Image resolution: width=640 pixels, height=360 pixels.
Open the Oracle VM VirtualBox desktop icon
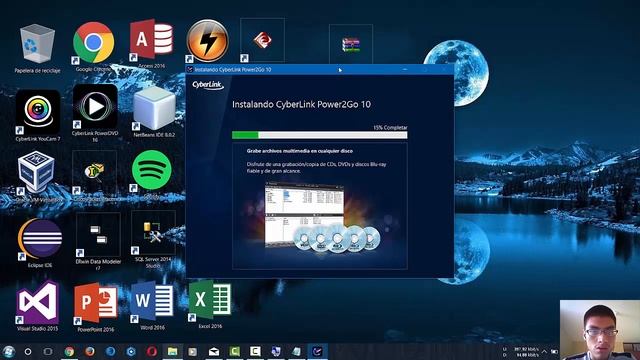(x=36, y=172)
